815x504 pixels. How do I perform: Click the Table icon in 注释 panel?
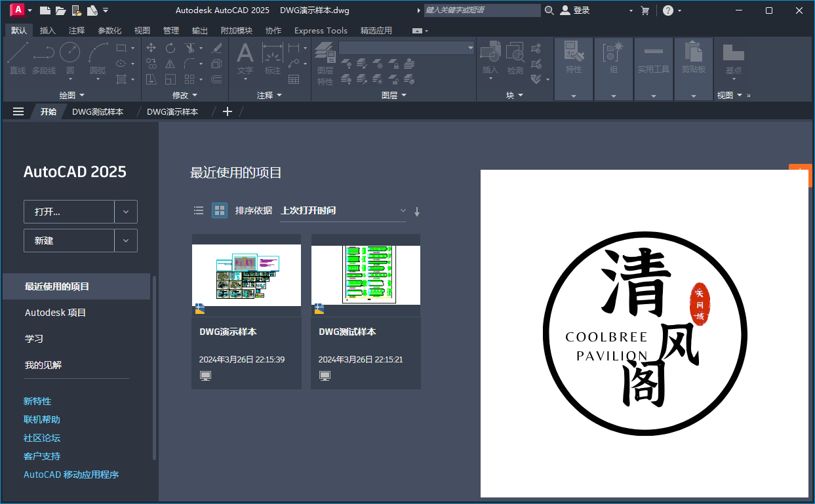(294, 79)
